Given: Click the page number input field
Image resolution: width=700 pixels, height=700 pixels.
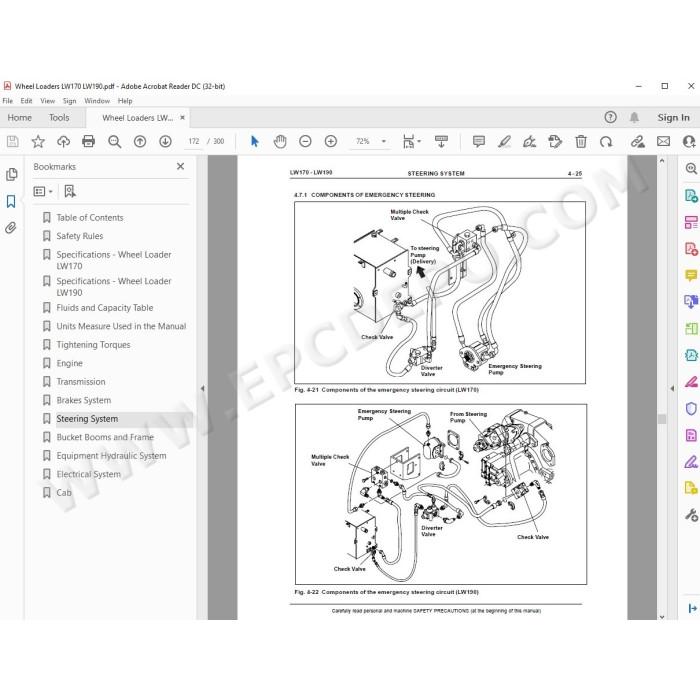Looking at the screenshot, I should click(194, 142).
